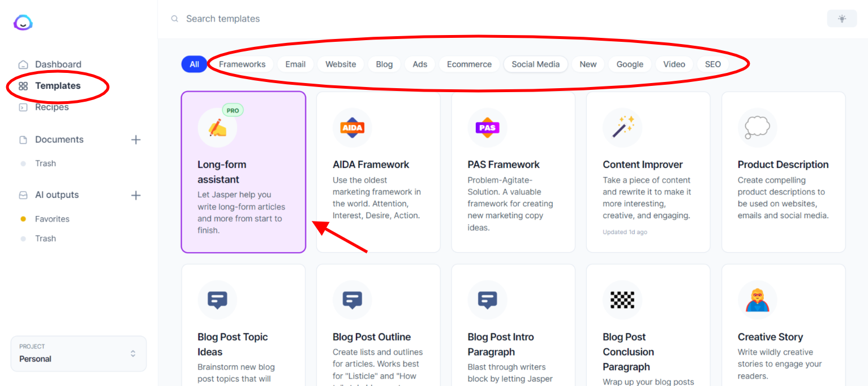Screen dimensions: 868x386
Task: Open the Product Description speech bubble icon
Action: click(757, 128)
